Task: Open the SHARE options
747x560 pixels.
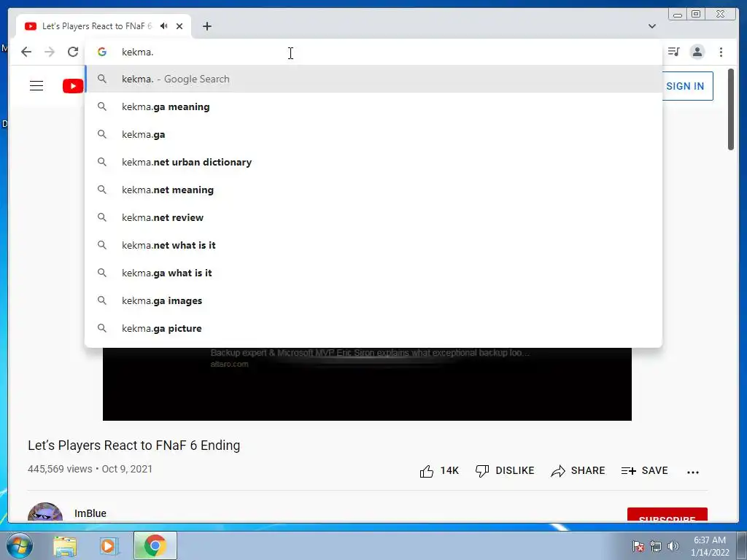Action: [578, 470]
